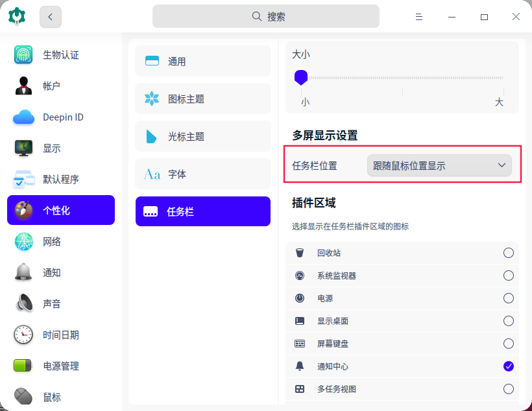Click the 鼠标 mouse icon
The height and width of the screenshot is (411, 532).
point(23,396)
